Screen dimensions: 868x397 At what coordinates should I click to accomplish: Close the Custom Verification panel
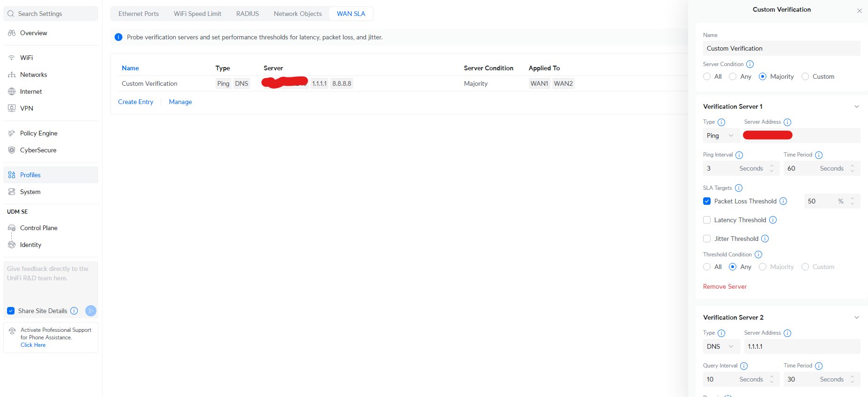point(860,11)
